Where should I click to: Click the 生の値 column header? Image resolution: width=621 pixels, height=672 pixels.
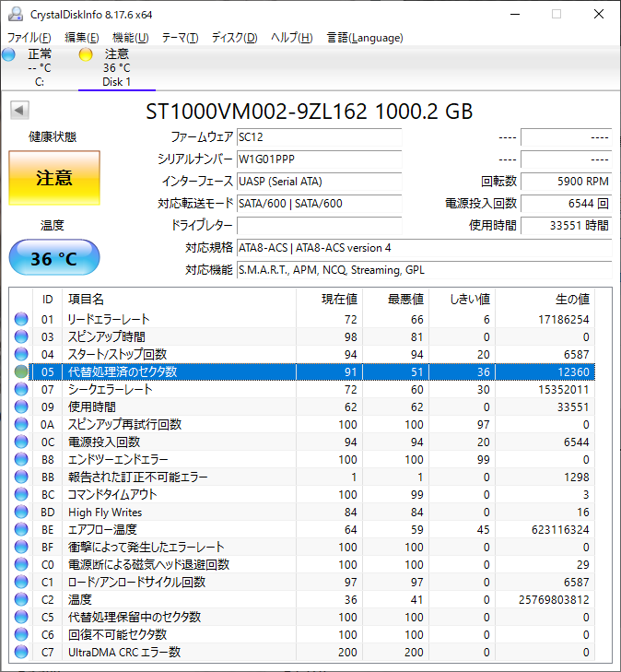click(x=545, y=300)
